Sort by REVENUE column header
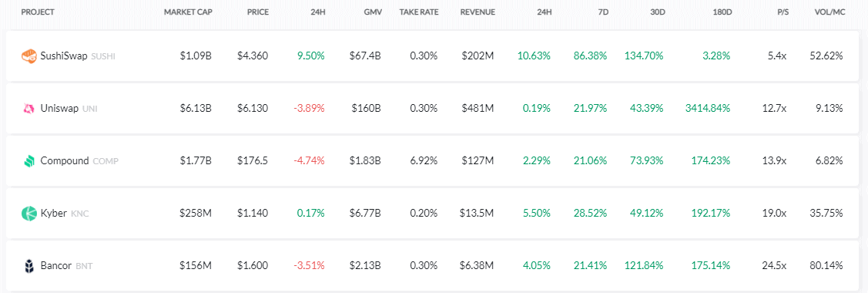This screenshot has width=868, height=293. 478,12
